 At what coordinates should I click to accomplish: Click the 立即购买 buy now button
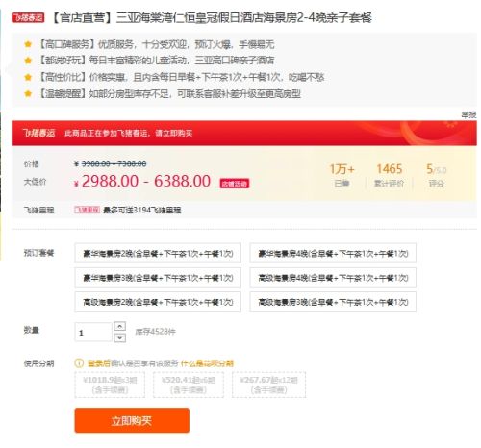point(132,420)
